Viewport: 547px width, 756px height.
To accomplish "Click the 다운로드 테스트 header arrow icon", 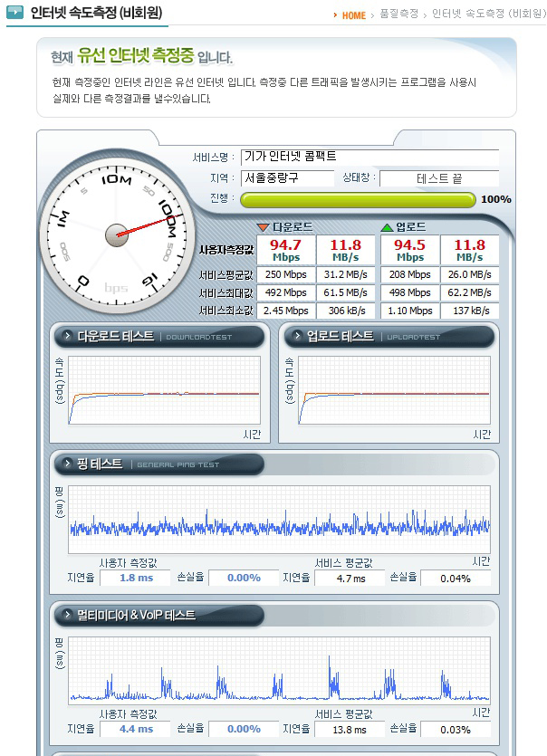I will pos(66,337).
